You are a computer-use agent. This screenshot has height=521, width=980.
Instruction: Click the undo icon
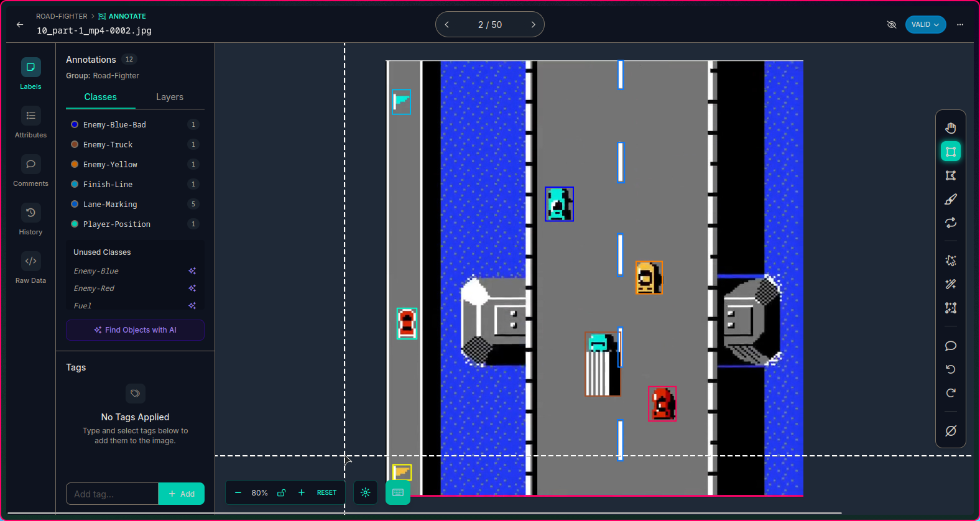pos(951,369)
